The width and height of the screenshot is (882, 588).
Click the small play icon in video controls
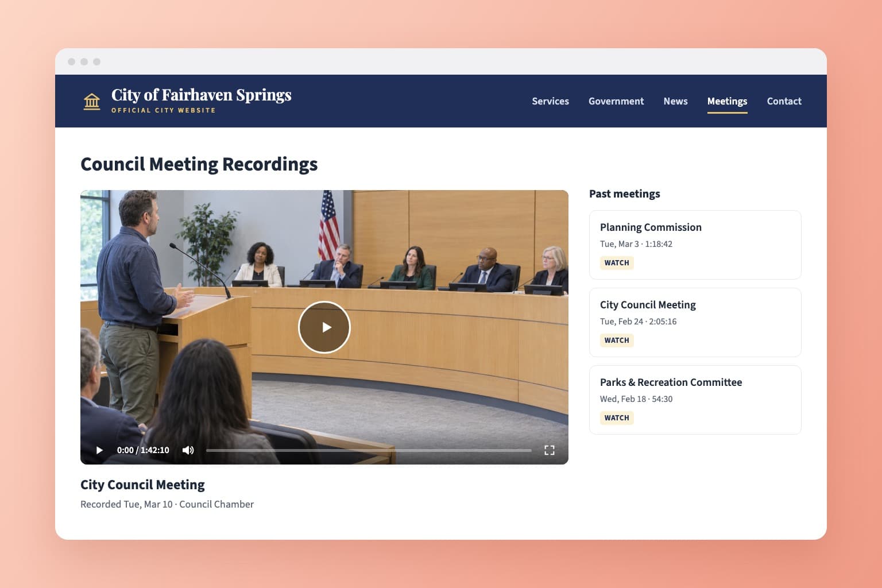pos(99,450)
